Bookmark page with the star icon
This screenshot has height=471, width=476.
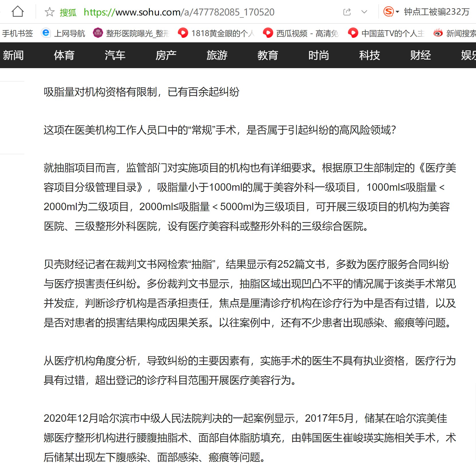click(50, 12)
